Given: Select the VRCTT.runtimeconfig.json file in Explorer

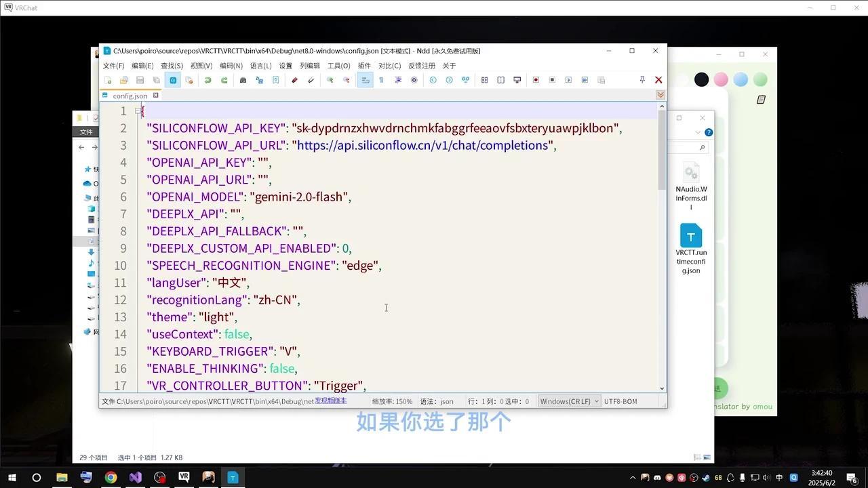Looking at the screenshot, I should coord(691,249).
